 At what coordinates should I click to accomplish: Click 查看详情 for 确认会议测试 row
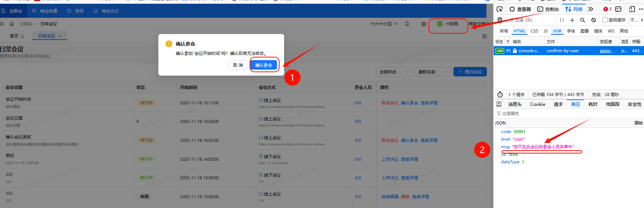(429, 140)
